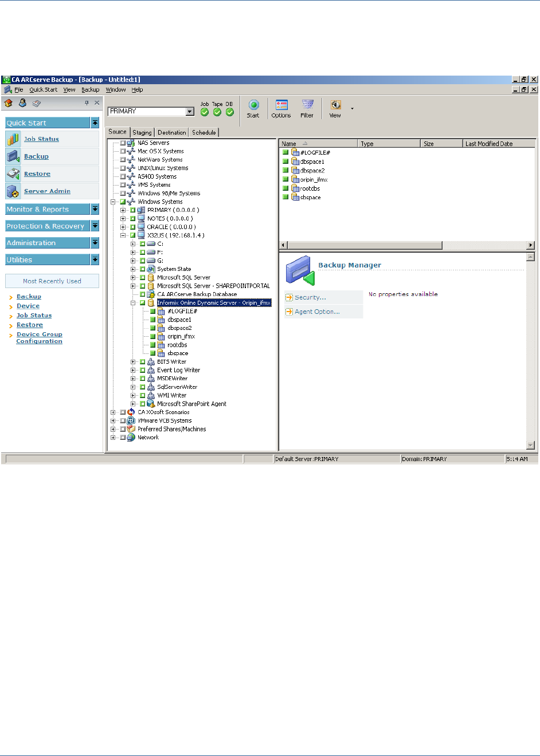This screenshot has height=756, width=540.
Task: Click the Tape status green check icon
Action: click(x=217, y=112)
